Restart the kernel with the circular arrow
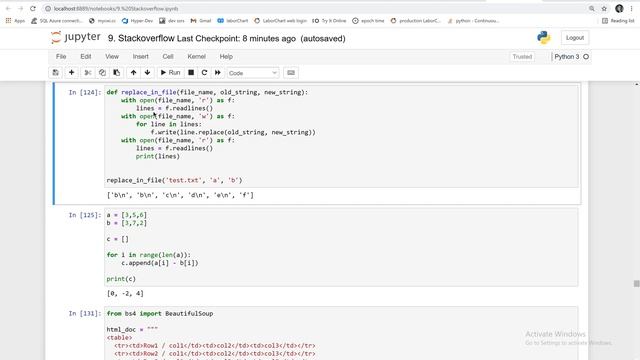Viewport: 640px width, 360px height. (x=204, y=73)
